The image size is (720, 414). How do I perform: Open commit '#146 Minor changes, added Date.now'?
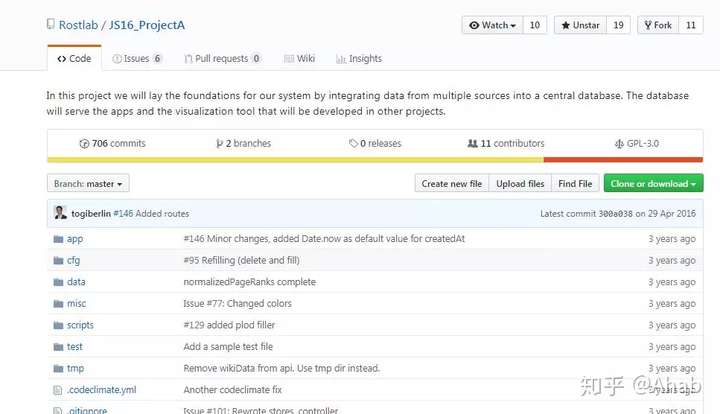(x=324, y=239)
